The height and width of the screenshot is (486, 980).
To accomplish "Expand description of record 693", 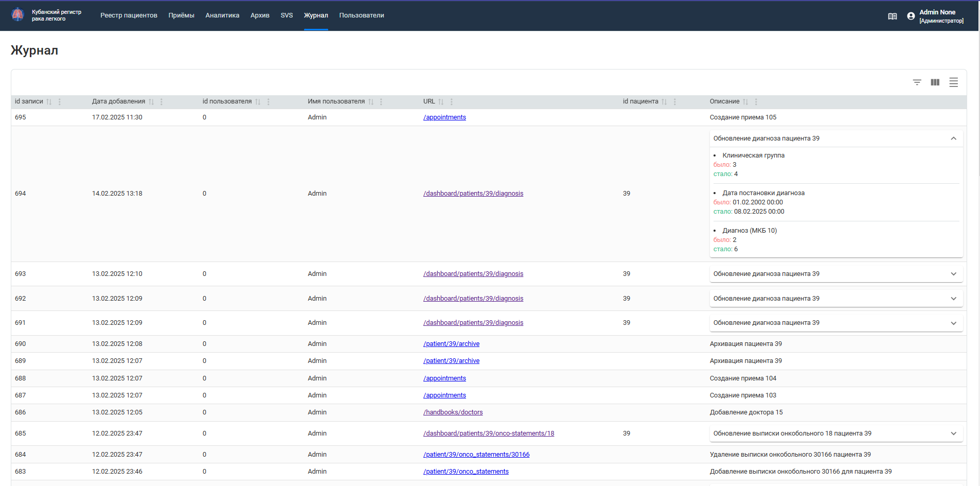I will 953,274.
